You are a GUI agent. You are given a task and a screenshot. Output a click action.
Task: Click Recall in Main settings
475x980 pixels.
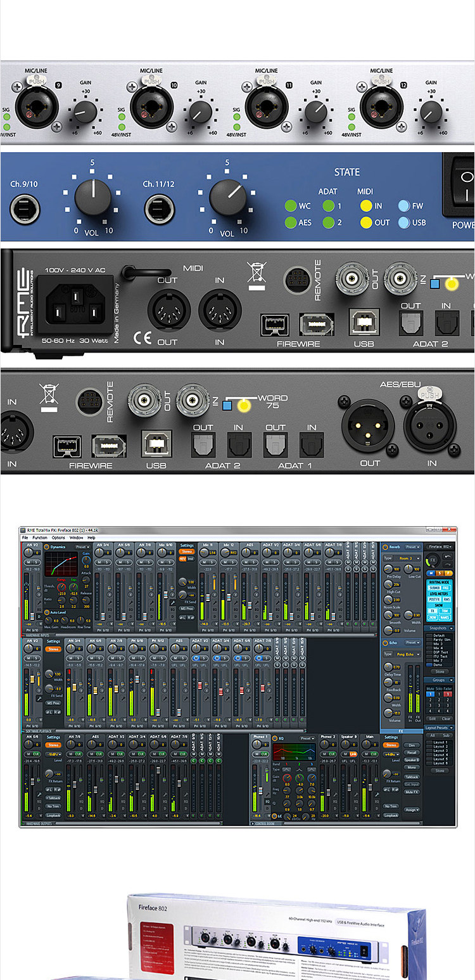point(412,752)
